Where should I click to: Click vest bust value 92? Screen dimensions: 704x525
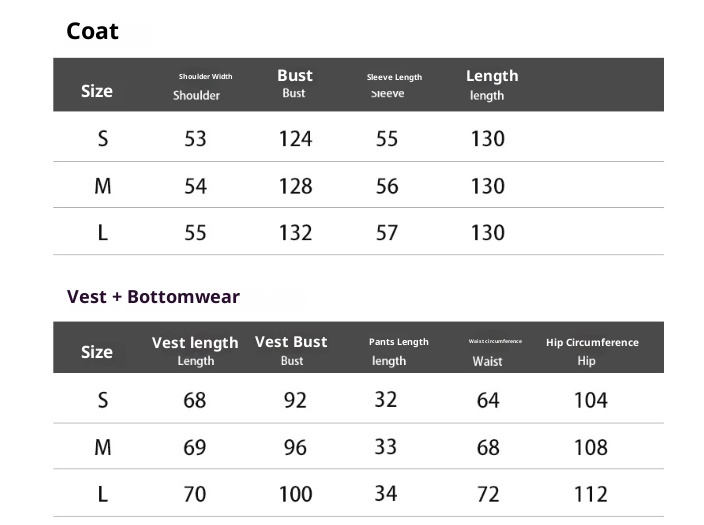(295, 400)
